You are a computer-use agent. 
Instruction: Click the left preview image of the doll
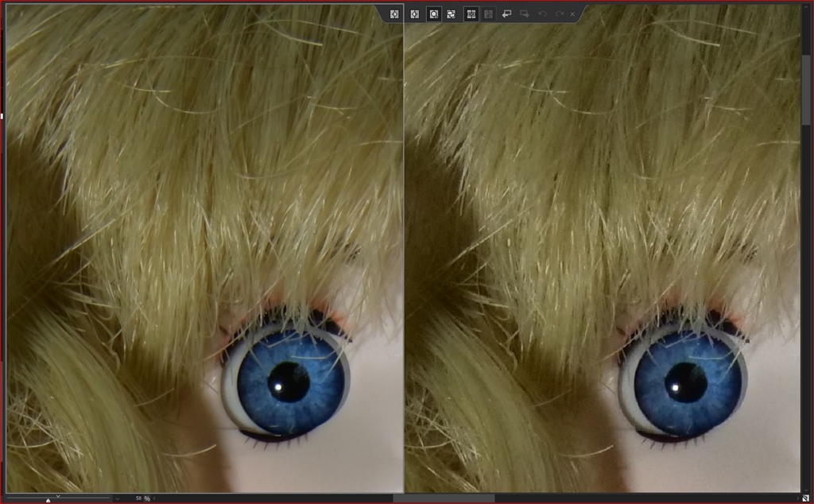pyautogui.click(x=204, y=248)
